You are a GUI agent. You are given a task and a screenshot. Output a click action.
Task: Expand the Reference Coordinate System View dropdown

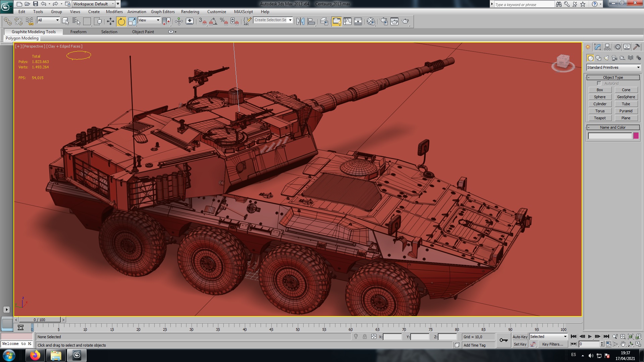(x=149, y=20)
